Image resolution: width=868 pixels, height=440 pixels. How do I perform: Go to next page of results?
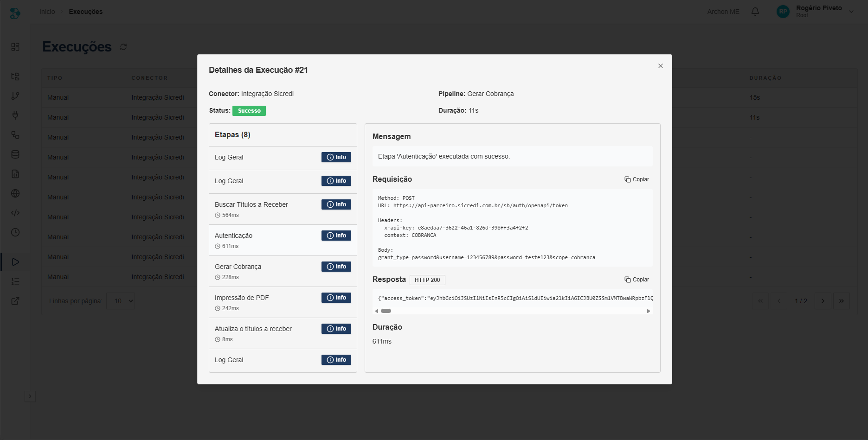(823, 301)
